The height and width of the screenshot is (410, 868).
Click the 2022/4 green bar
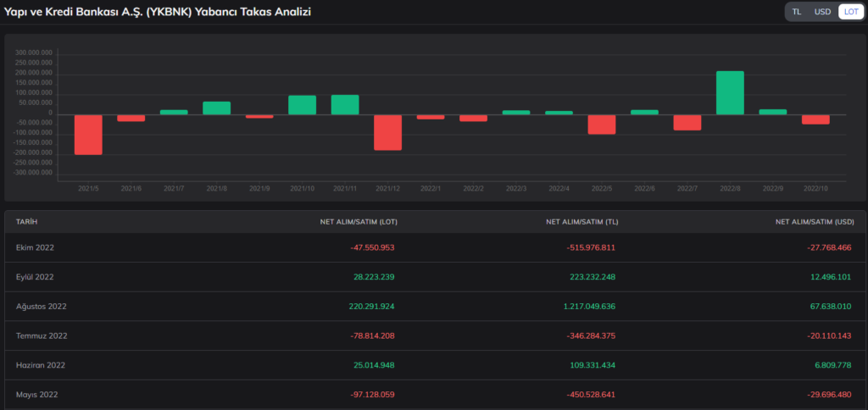[559, 113]
